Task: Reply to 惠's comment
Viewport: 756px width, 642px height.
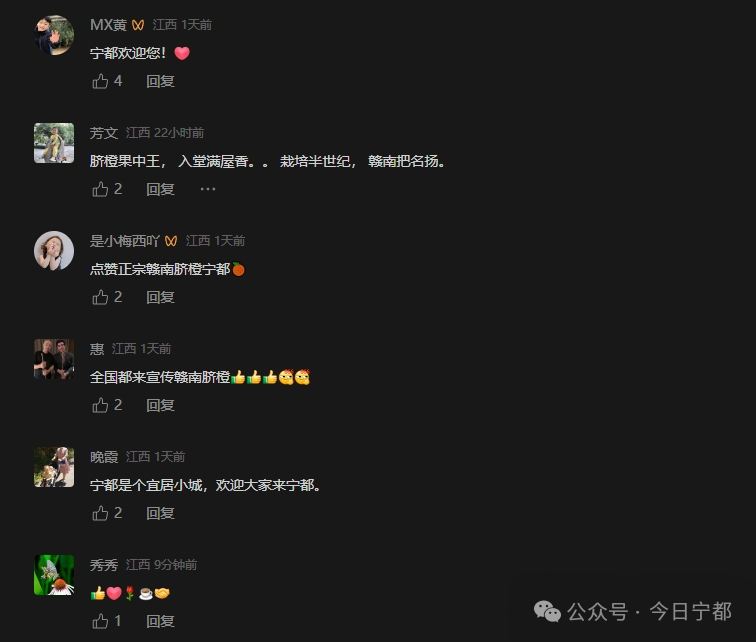Action: coord(160,405)
